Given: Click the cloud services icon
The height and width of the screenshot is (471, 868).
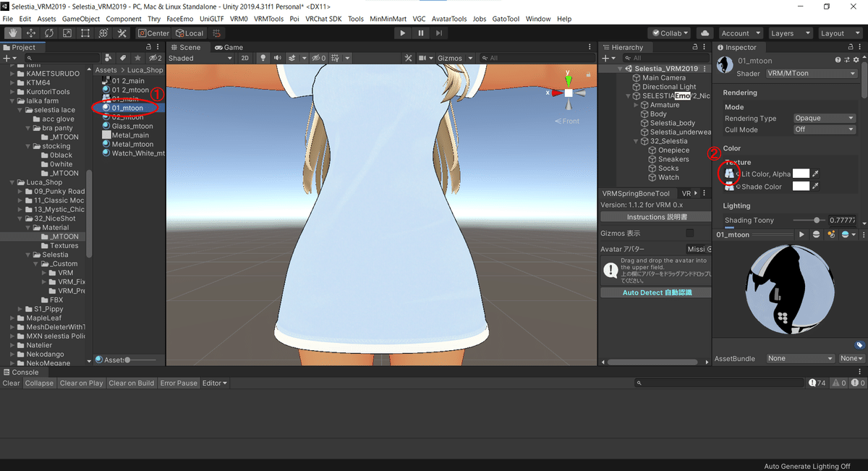Looking at the screenshot, I should [x=705, y=33].
